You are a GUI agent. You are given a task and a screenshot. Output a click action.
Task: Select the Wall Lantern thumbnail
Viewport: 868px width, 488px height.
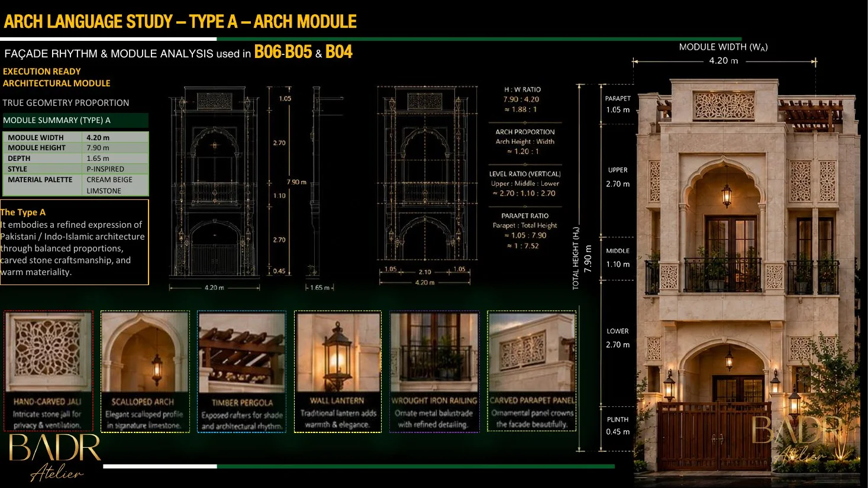pos(338,371)
